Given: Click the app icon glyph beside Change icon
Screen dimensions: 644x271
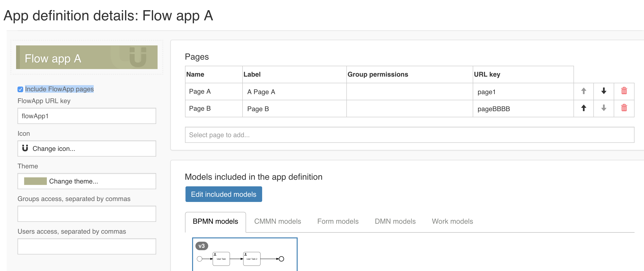Looking at the screenshot, I should pos(26,148).
